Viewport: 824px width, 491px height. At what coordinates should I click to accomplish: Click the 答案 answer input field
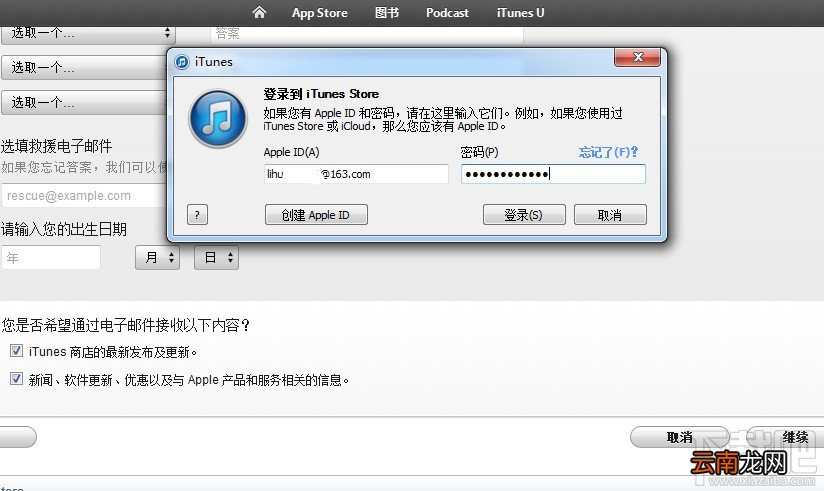point(367,34)
